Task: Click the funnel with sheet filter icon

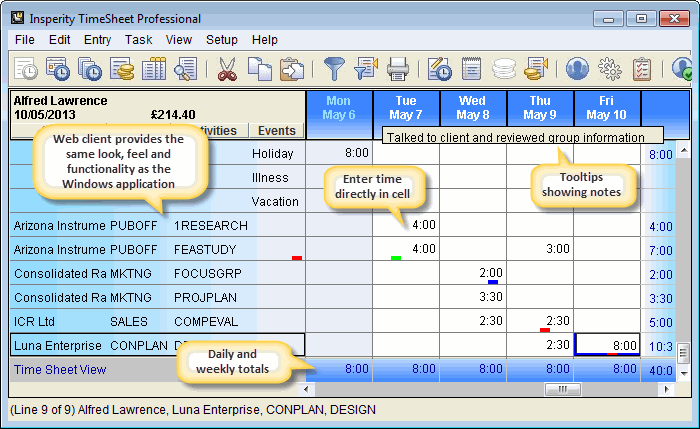Action: coord(366,69)
